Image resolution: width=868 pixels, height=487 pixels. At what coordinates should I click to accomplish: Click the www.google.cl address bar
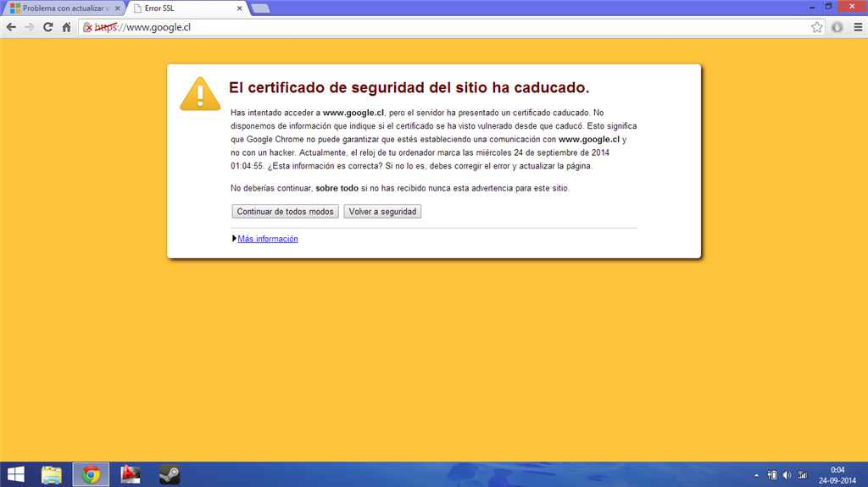click(451, 27)
